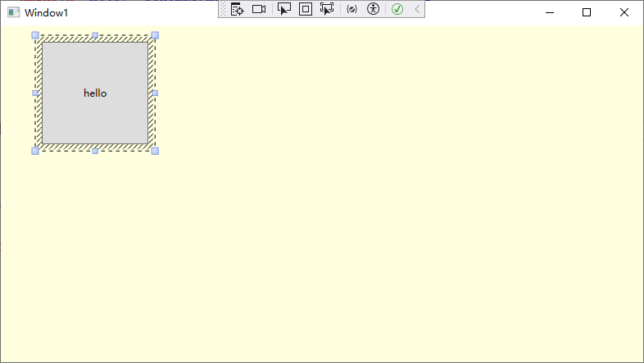644x363 pixels.
Task: Click top-left resize handle of hello button
Action: click(35, 35)
